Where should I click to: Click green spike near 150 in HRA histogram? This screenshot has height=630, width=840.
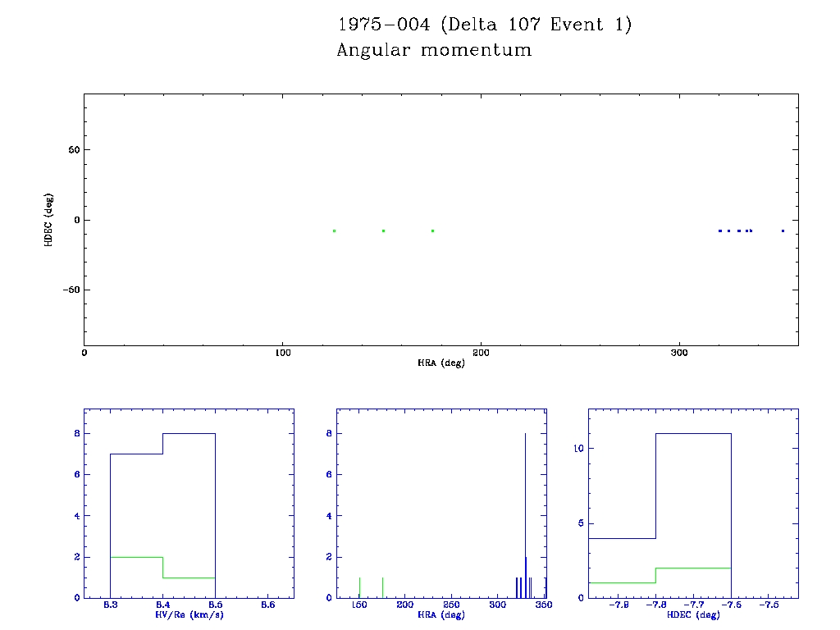pos(359,587)
